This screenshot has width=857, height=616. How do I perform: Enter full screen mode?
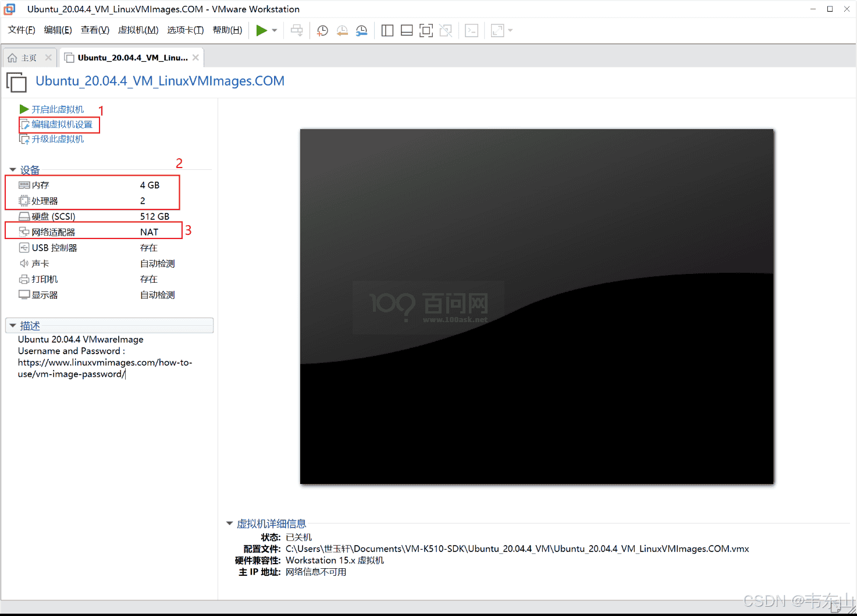[x=426, y=30]
